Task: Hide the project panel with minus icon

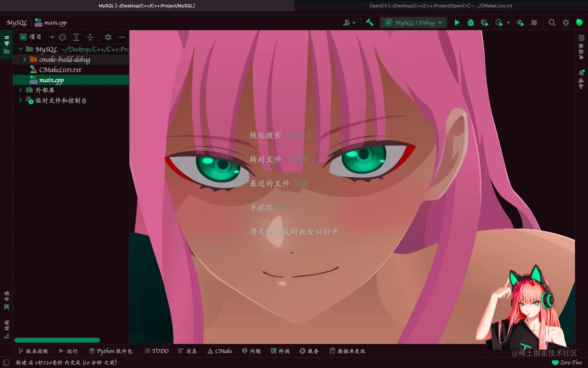Action: (122, 37)
